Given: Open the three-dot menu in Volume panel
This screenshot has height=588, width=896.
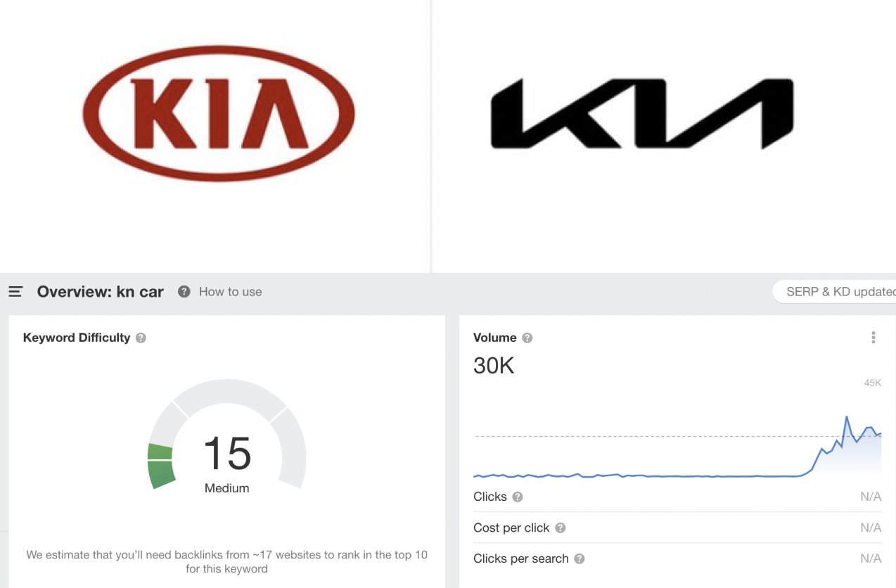Looking at the screenshot, I should (873, 338).
